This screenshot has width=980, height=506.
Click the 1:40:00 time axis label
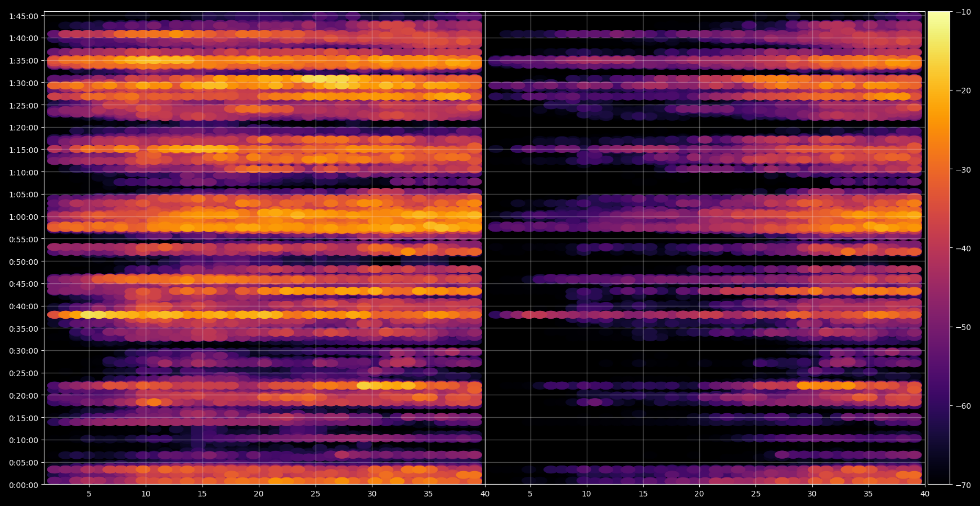[24, 38]
